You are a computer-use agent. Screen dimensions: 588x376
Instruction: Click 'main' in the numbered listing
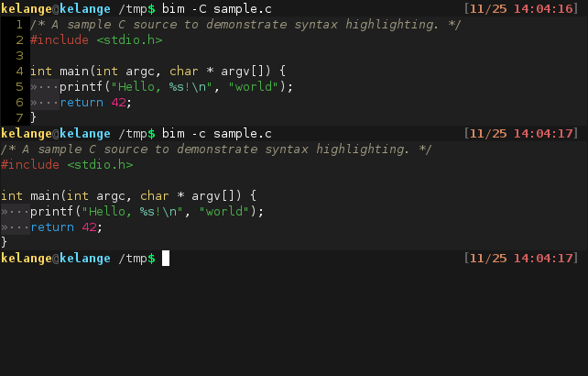(74, 72)
